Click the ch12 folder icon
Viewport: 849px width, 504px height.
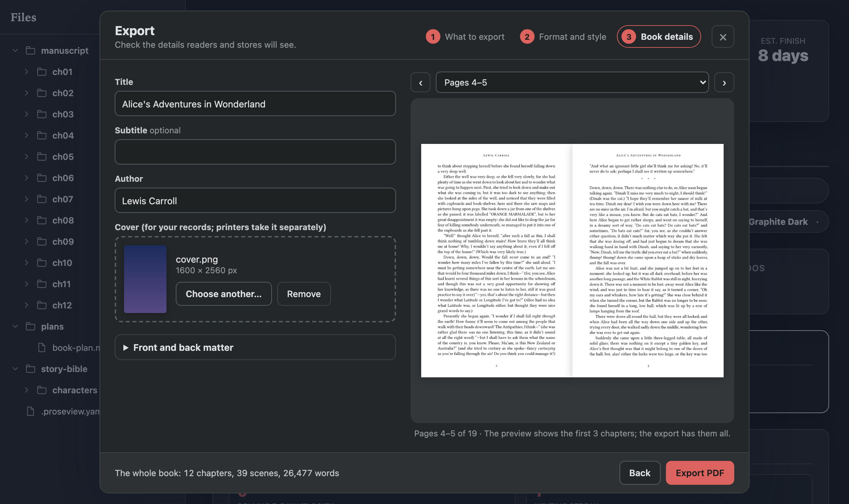(42, 305)
